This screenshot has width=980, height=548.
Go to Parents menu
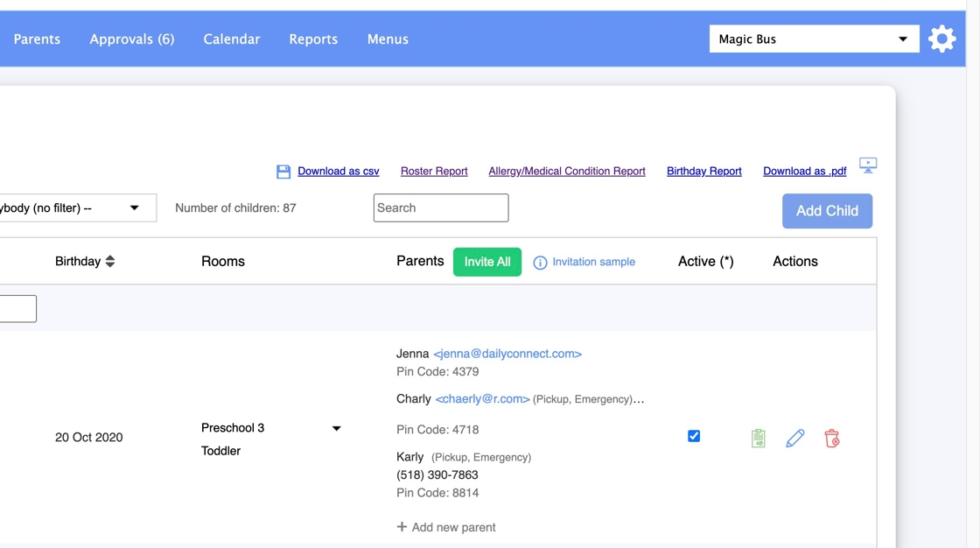(x=37, y=39)
